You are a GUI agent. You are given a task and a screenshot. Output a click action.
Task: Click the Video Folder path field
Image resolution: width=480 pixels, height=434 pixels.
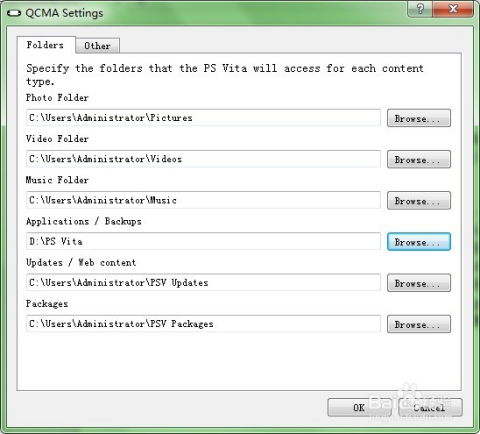pyautogui.click(x=203, y=159)
